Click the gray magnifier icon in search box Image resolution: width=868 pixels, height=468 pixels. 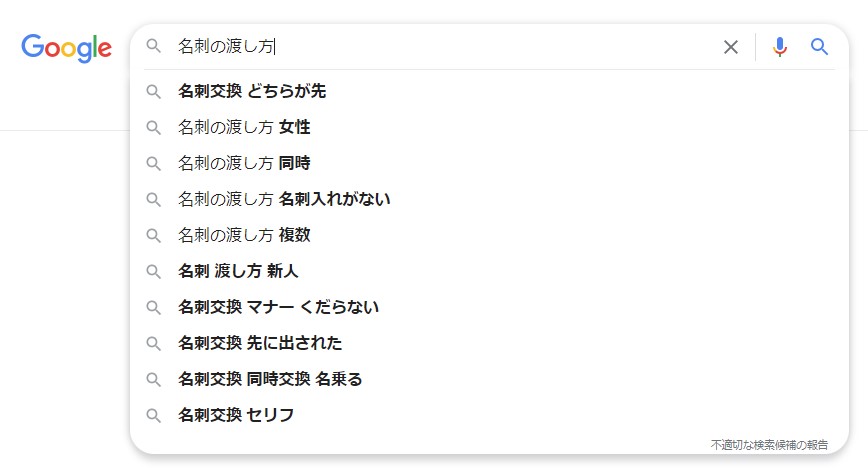(153, 46)
